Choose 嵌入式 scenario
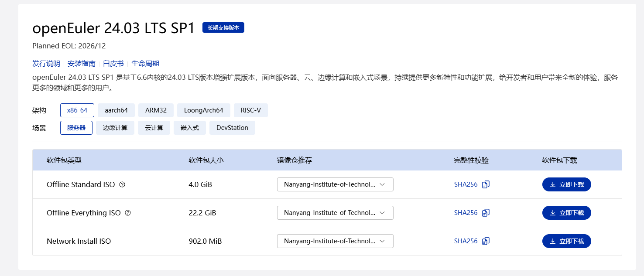Image resolution: width=644 pixels, height=276 pixels. click(190, 128)
